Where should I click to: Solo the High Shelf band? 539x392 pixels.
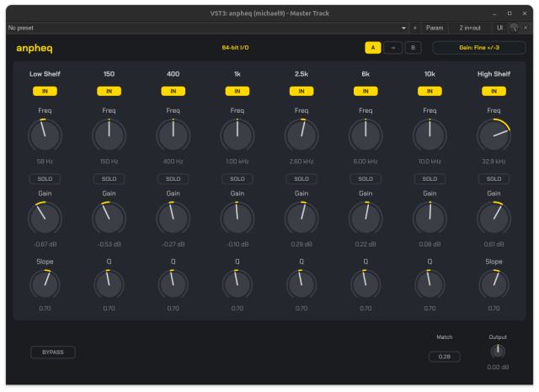[x=494, y=179]
